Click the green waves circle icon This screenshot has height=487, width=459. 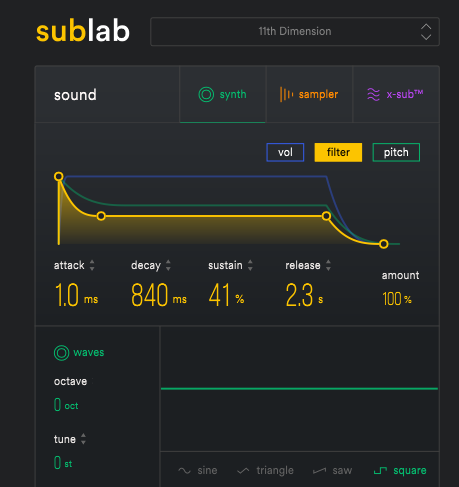[61, 353]
